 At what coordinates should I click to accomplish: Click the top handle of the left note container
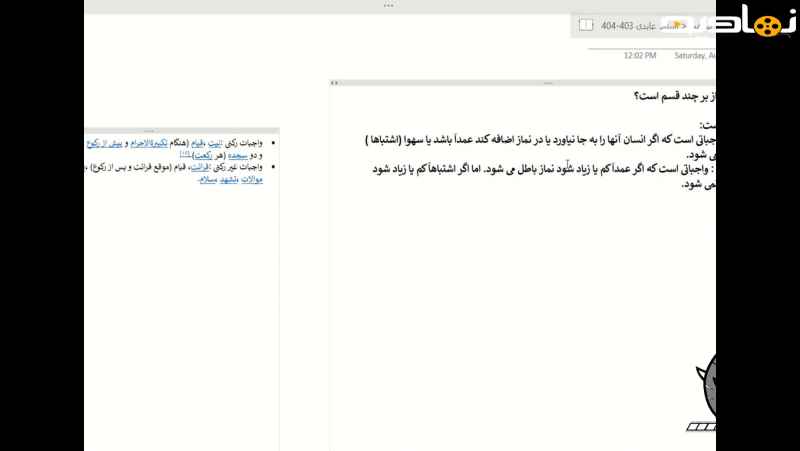point(182,131)
